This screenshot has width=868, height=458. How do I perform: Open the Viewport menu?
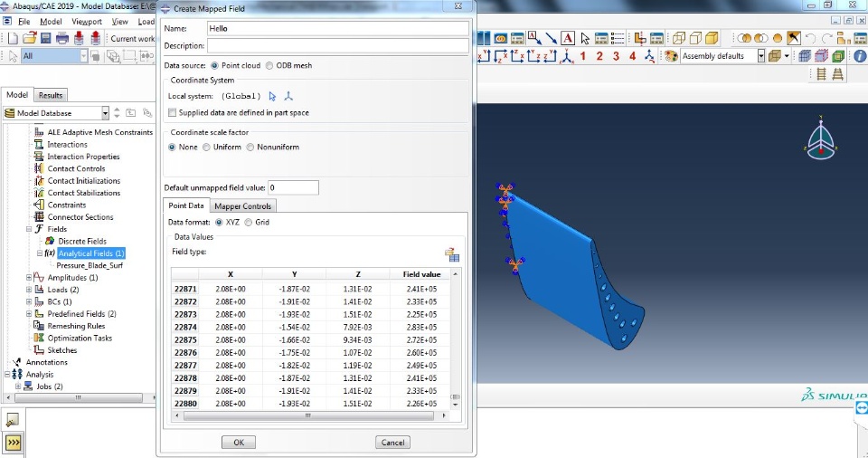click(x=87, y=22)
